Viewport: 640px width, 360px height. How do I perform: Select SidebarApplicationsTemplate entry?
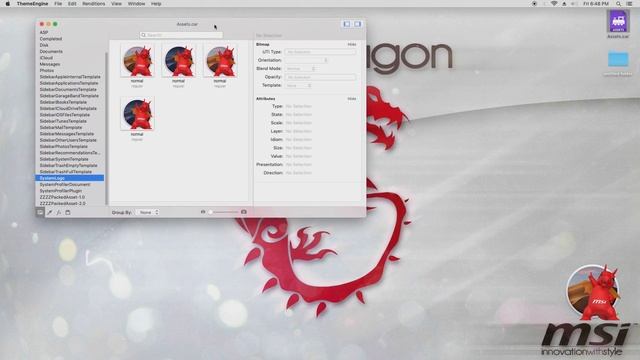70,83
